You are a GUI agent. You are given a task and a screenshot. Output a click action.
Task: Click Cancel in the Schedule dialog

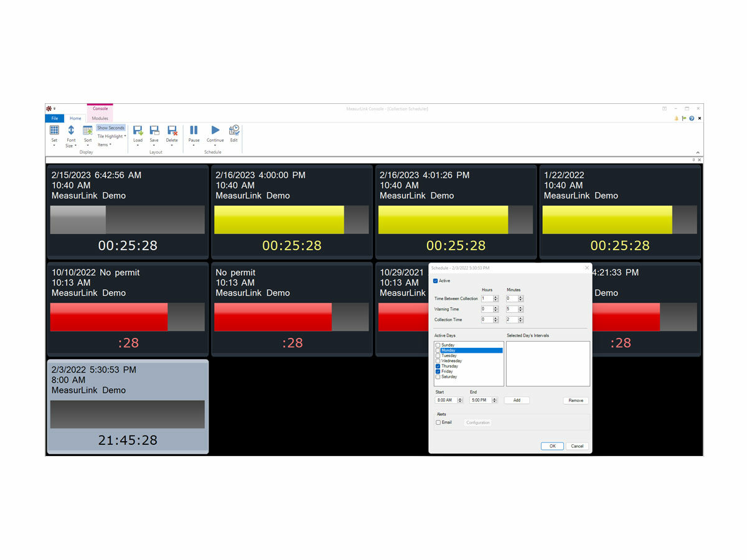[577, 446]
